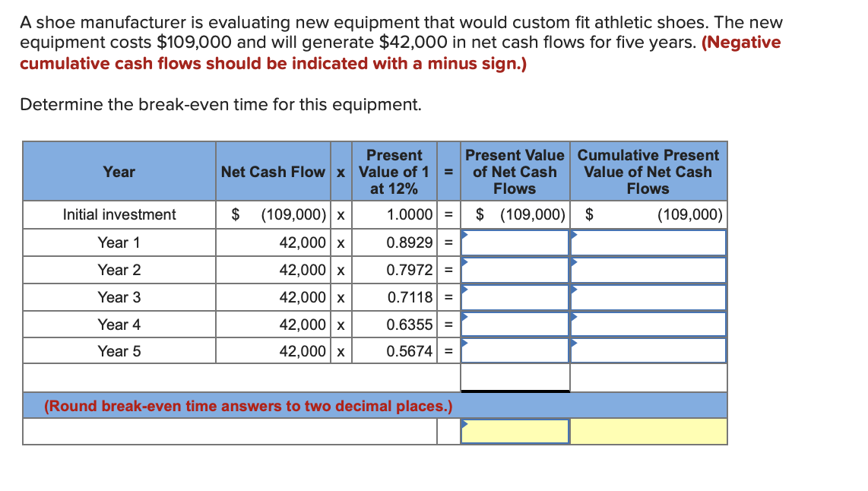Image resolution: width=868 pixels, height=491 pixels.
Task: Click the yellow cell next to break-even answer
Action: [x=648, y=431]
